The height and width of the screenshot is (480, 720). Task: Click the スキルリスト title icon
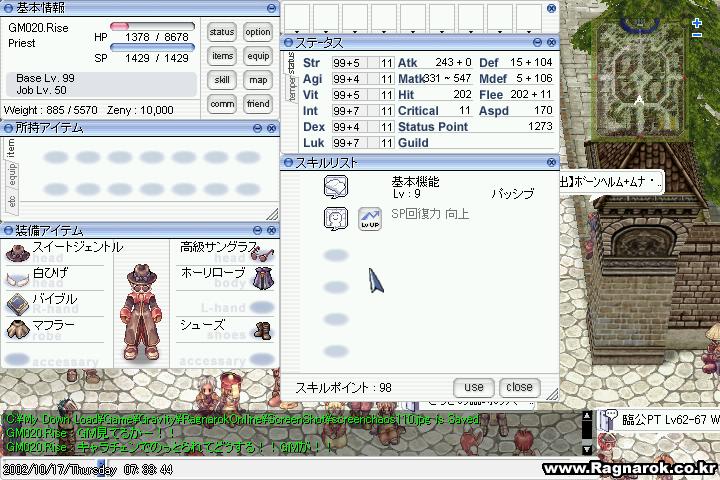tap(288, 162)
